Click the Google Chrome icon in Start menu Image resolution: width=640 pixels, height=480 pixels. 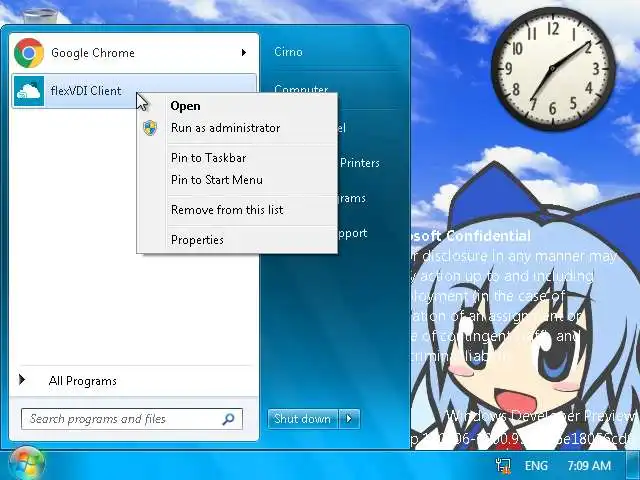(x=29, y=53)
